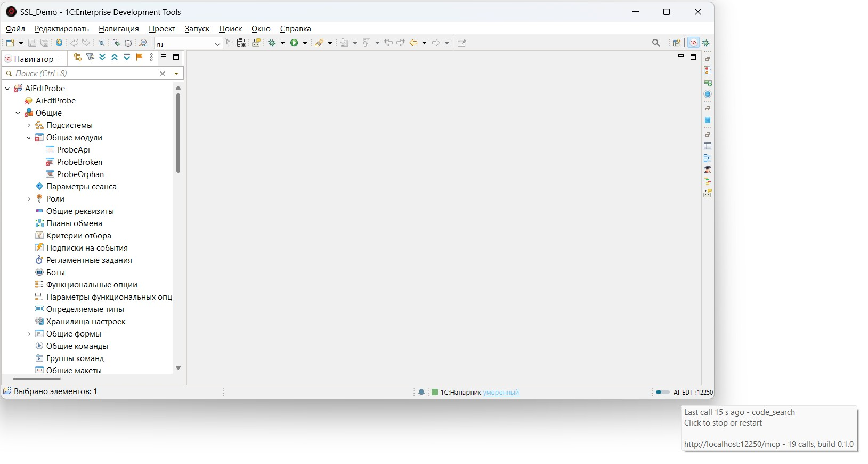The image size is (868, 464).
Task: Open the Справка menu
Action: [296, 29]
